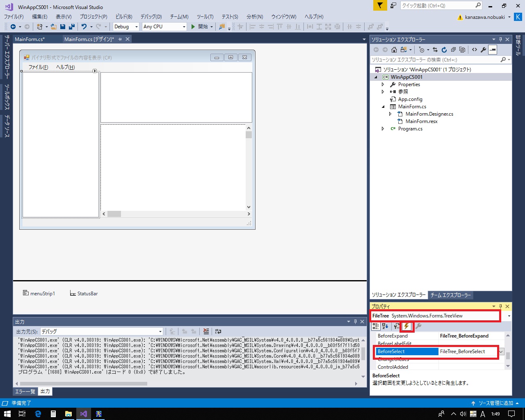Click the Collapse All icon in Solution Explorer
Image resolution: width=525 pixels, height=420 pixels.
(453, 50)
